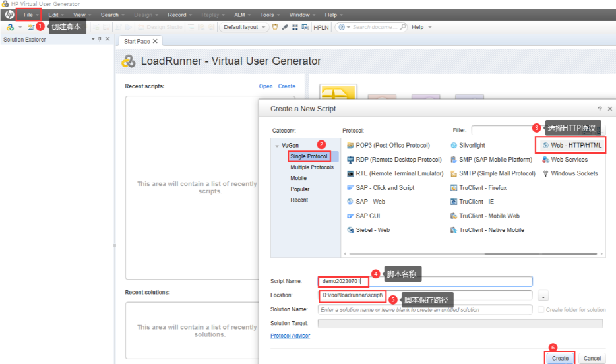Select the Mobile category
Screen dimensions: 616x364
(x=299, y=178)
